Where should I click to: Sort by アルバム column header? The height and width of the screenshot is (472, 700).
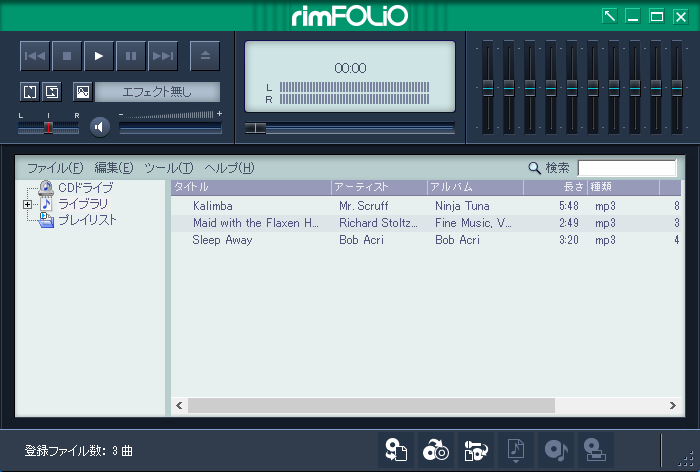pos(475,188)
